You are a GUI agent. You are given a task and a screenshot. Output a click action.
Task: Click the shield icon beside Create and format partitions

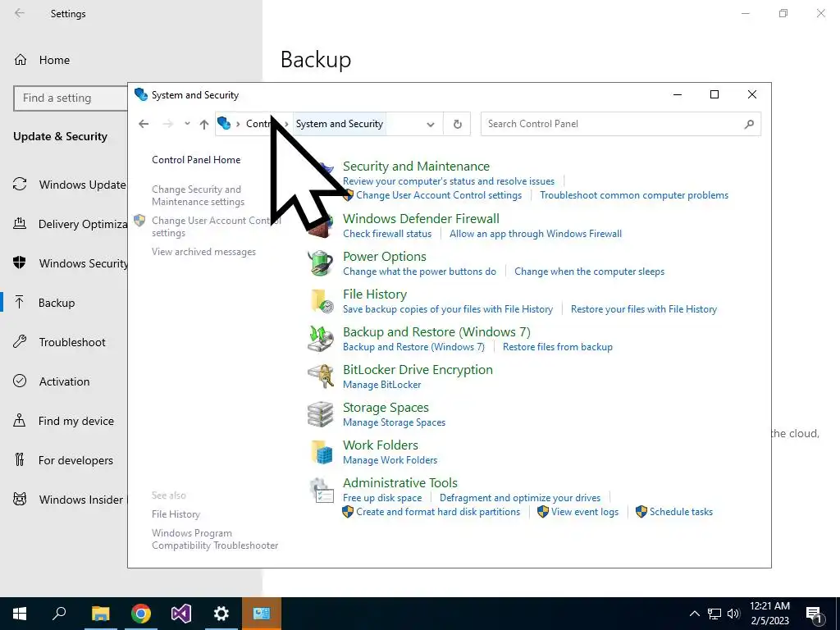[348, 512]
